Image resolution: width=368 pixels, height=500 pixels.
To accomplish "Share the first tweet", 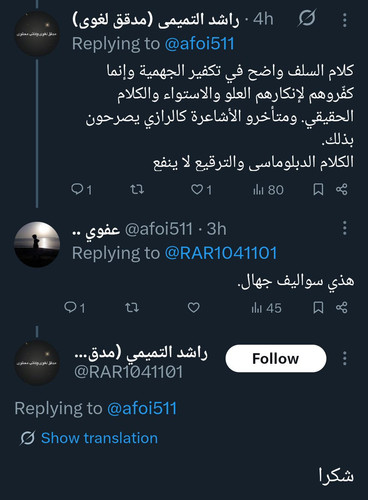I will [x=342, y=189].
